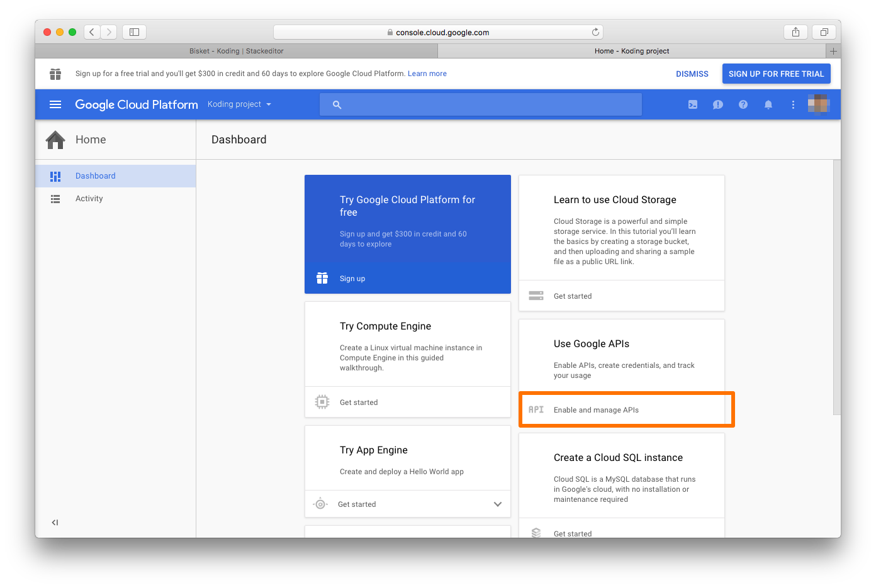Switch to Bisket - Koding | Stackeditor tab

pos(236,51)
